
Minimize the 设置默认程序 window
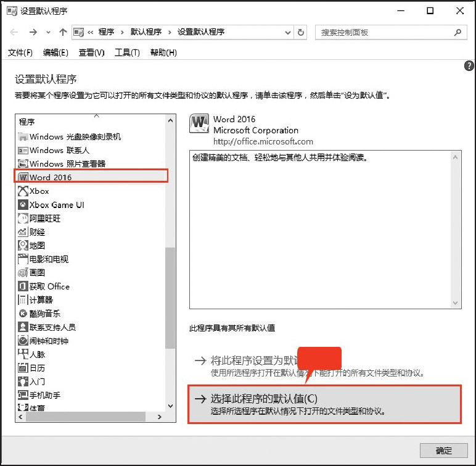(401, 11)
